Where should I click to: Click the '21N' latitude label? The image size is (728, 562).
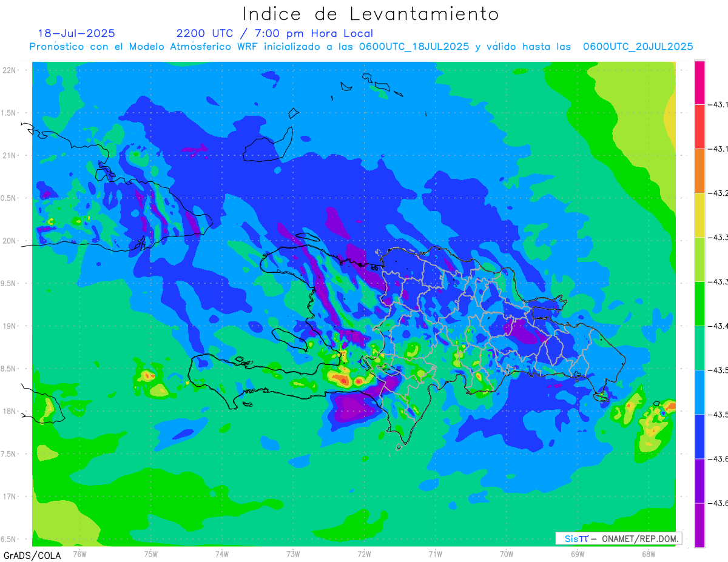[10, 156]
